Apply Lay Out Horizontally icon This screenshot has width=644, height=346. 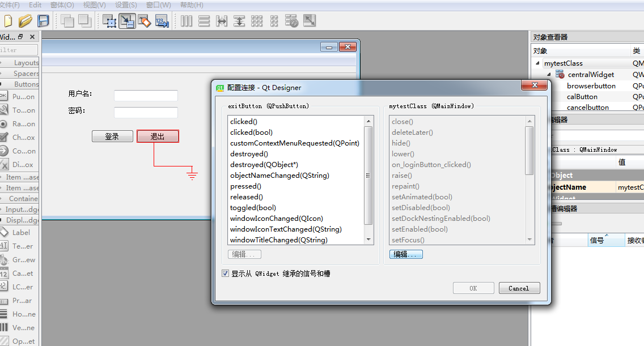pyautogui.click(x=187, y=21)
